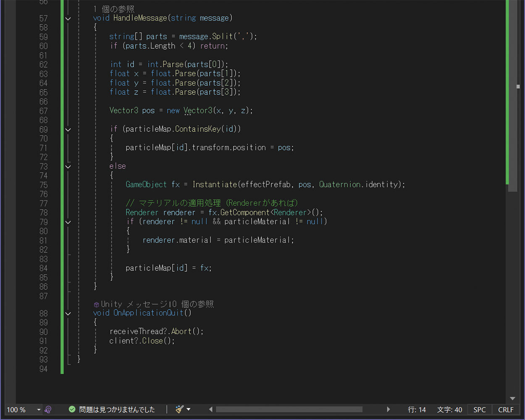This screenshot has height=420, width=525.
Task: Toggle the SPC tabs/spaces indicator
Action: click(479, 409)
